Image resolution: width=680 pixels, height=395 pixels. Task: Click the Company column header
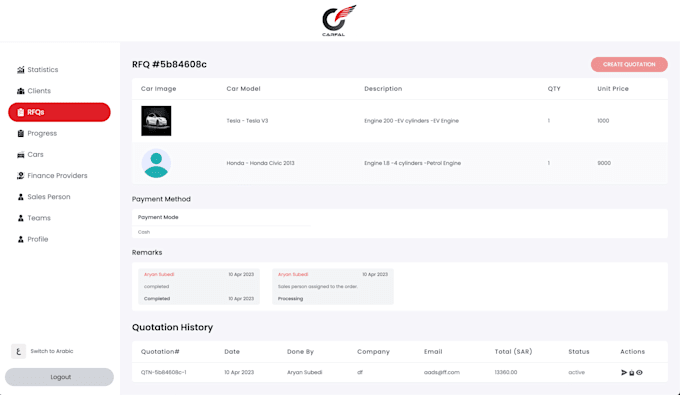pos(373,352)
